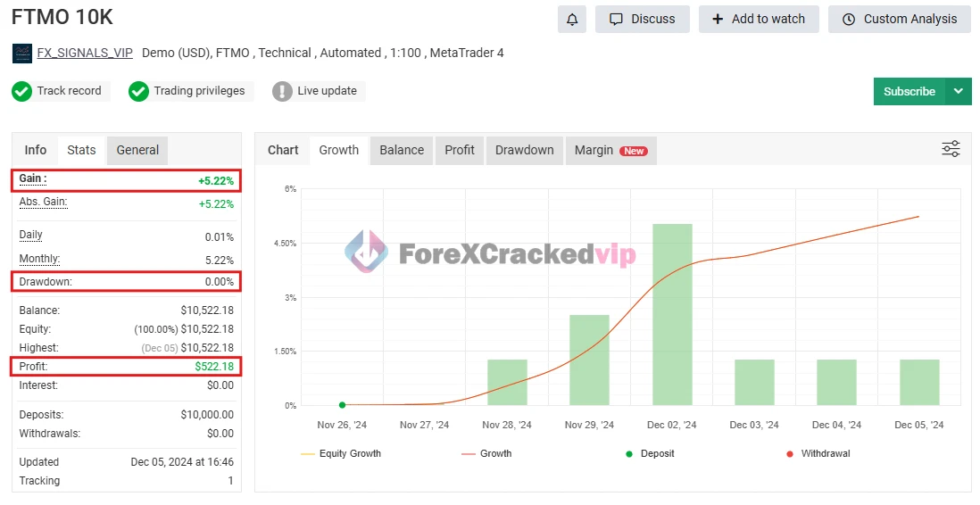The height and width of the screenshot is (505, 980).
Task: Click the notification bell icon
Action: [572, 19]
